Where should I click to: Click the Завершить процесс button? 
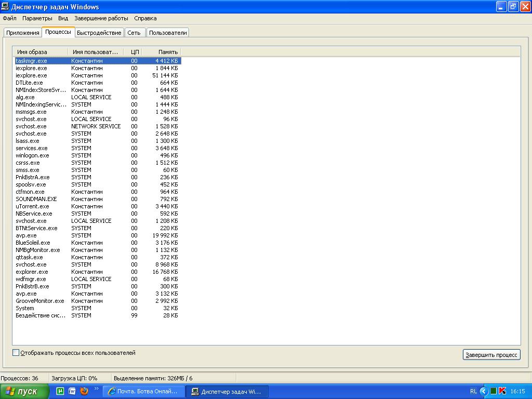(x=491, y=354)
